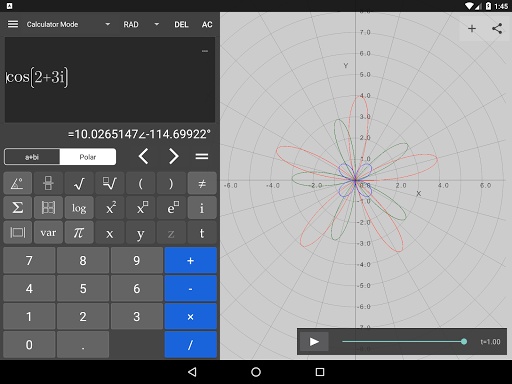Switch result format to a+bi

pyautogui.click(x=32, y=157)
